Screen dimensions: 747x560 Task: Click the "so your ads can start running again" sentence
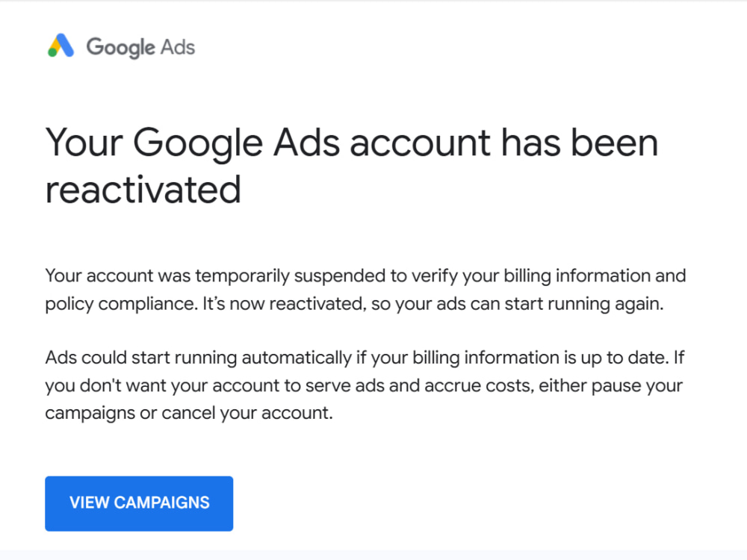517,304
